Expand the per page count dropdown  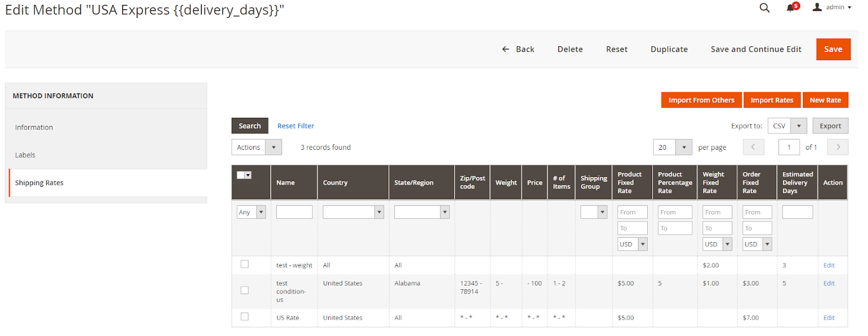(684, 147)
